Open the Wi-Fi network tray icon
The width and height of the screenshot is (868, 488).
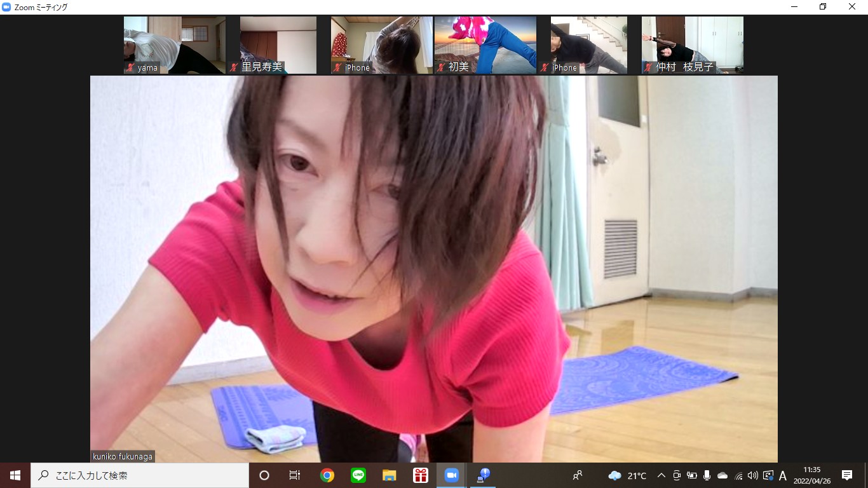pyautogui.click(x=738, y=475)
